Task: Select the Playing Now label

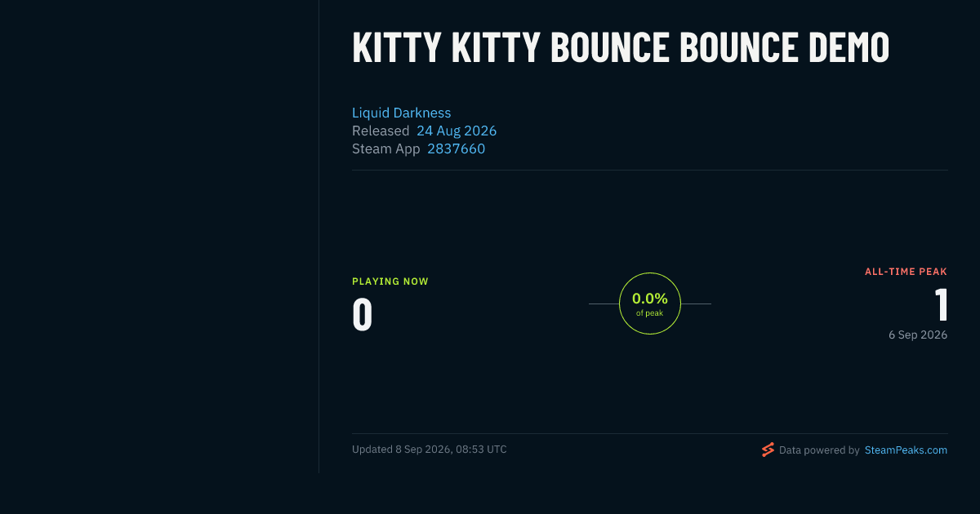Action: [390, 281]
